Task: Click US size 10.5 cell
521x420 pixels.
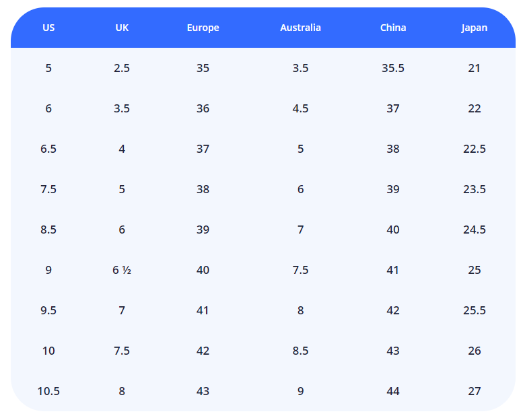Action: click(x=48, y=391)
